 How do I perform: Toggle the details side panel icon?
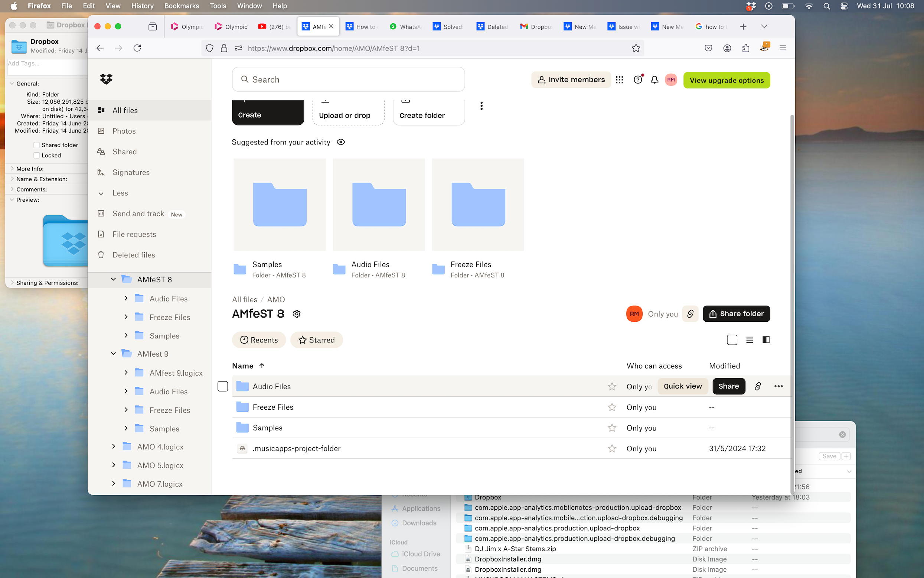click(x=766, y=340)
